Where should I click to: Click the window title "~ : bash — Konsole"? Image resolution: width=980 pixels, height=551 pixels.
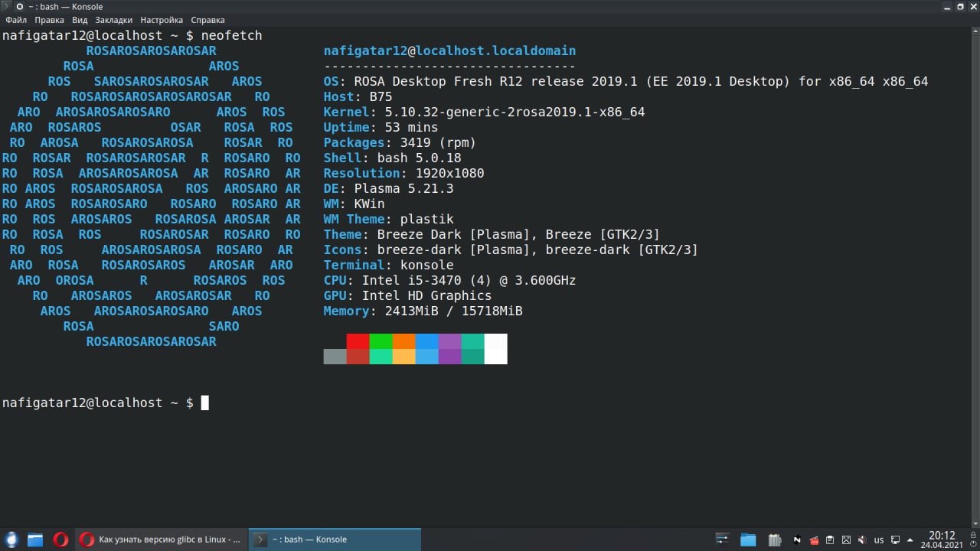65,6
